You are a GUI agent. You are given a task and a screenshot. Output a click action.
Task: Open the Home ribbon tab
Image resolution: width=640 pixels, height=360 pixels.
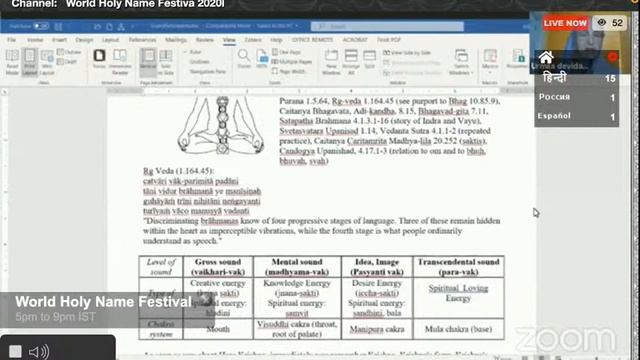(35, 40)
